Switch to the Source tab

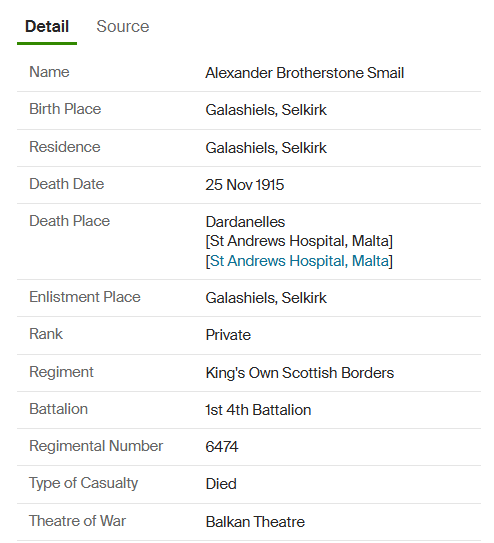tap(123, 26)
